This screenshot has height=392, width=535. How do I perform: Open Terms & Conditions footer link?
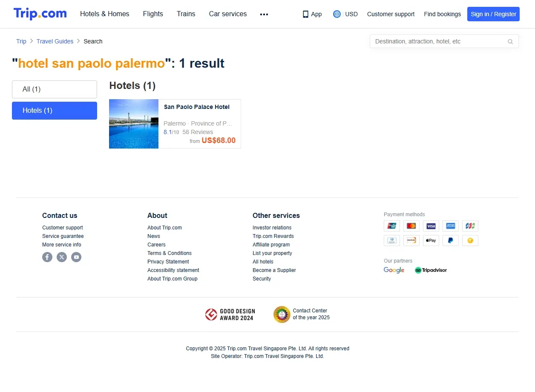click(170, 253)
